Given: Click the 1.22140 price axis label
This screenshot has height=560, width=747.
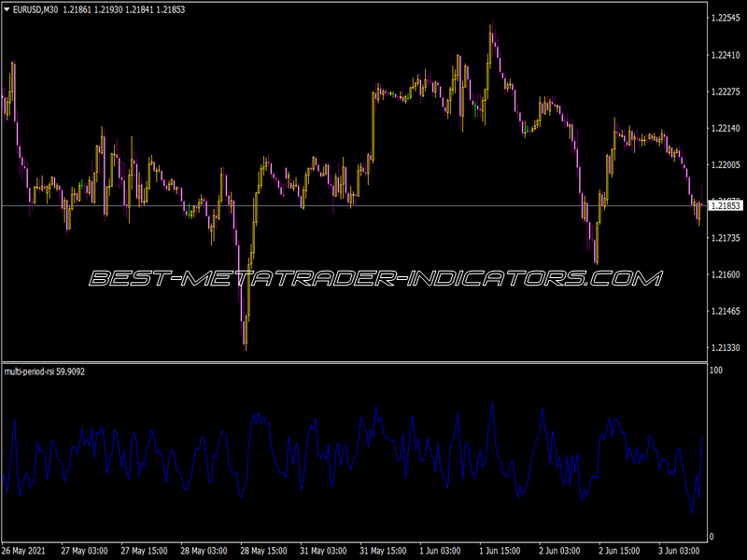Looking at the screenshot, I should tap(726, 128).
